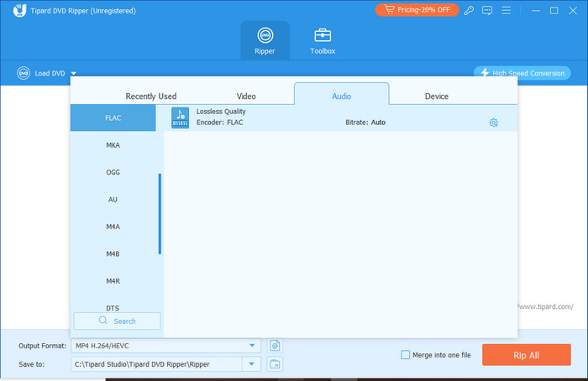Minimize the Tipard window
588x381 pixels.
tap(536, 10)
